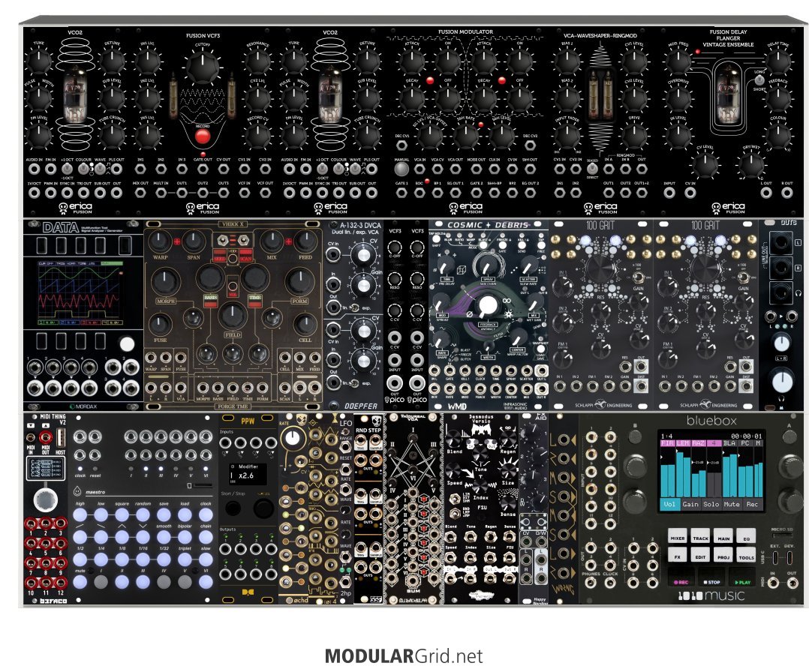The width and height of the screenshot is (809, 672).
Task: Flip the LONG/SHORT switch on Fusion Delay
Action: click(x=759, y=80)
